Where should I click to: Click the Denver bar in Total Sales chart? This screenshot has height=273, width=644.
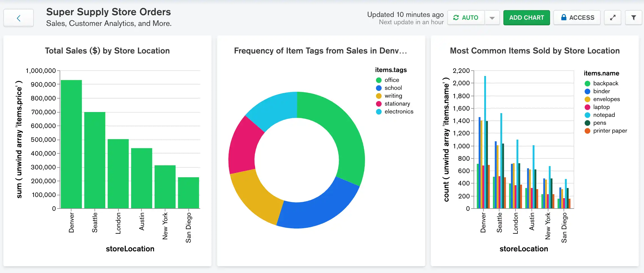pyautogui.click(x=71, y=144)
